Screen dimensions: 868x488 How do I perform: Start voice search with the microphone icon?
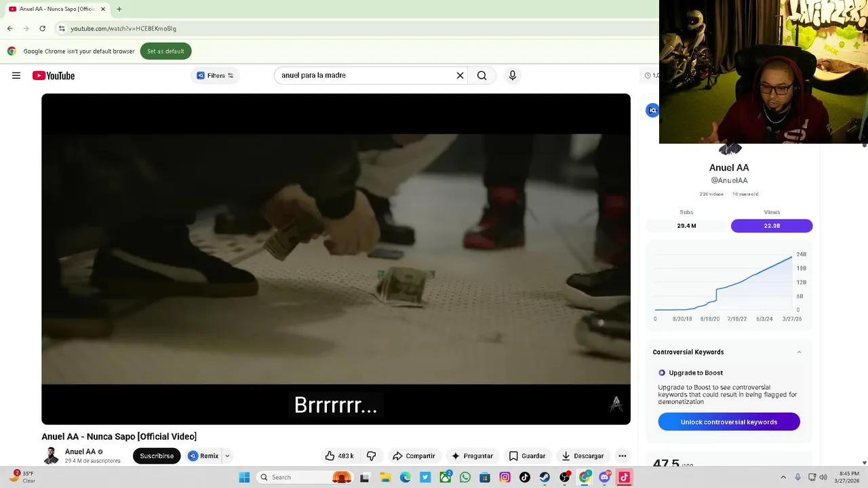pyautogui.click(x=513, y=75)
